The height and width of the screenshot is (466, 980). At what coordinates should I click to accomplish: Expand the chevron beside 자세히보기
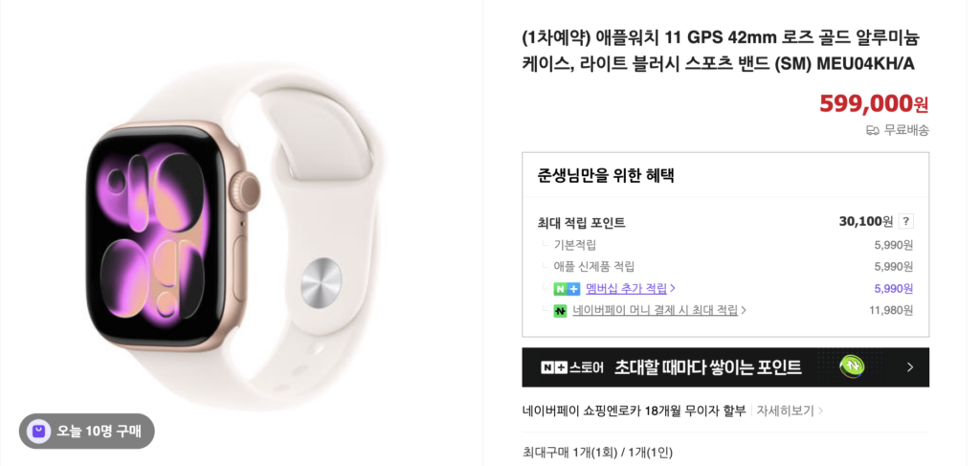[x=820, y=411]
